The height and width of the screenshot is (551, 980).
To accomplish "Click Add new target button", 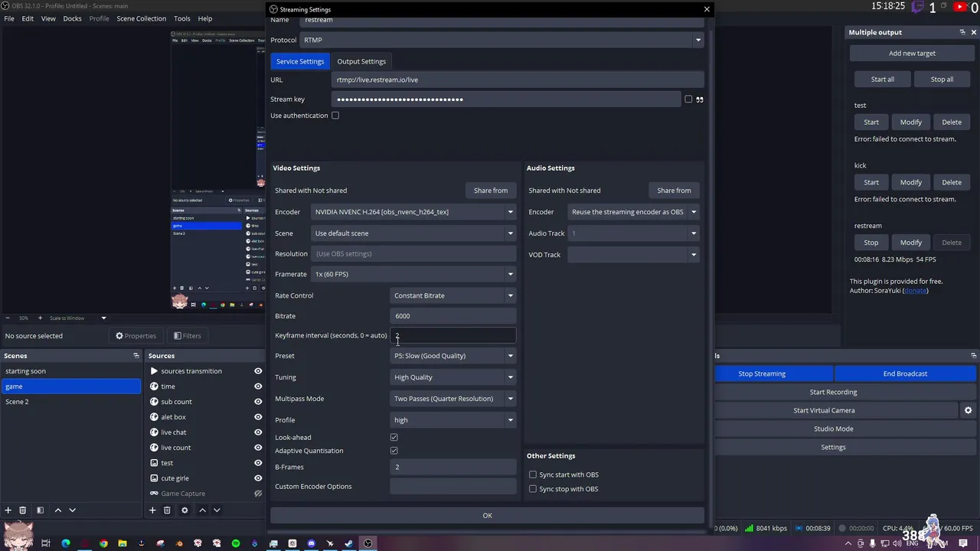I will (912, 54).
